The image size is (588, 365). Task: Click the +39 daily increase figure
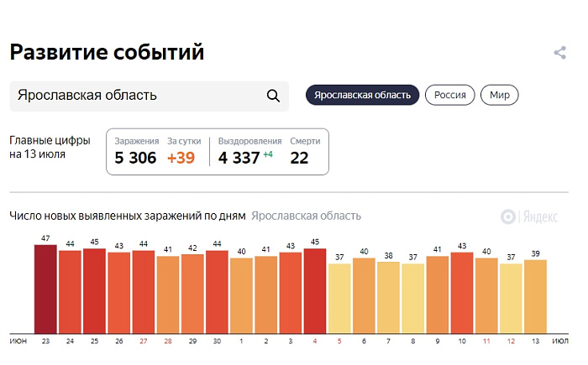(181, 158)
